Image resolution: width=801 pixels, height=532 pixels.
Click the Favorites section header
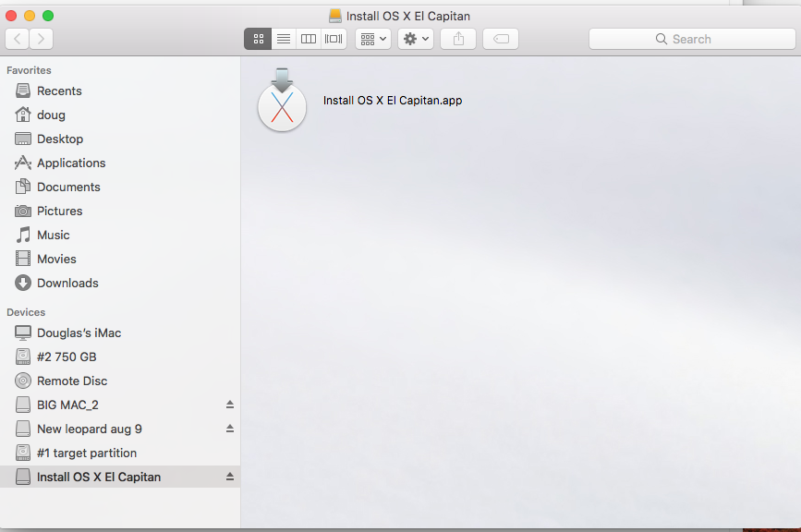click(30, 70)
